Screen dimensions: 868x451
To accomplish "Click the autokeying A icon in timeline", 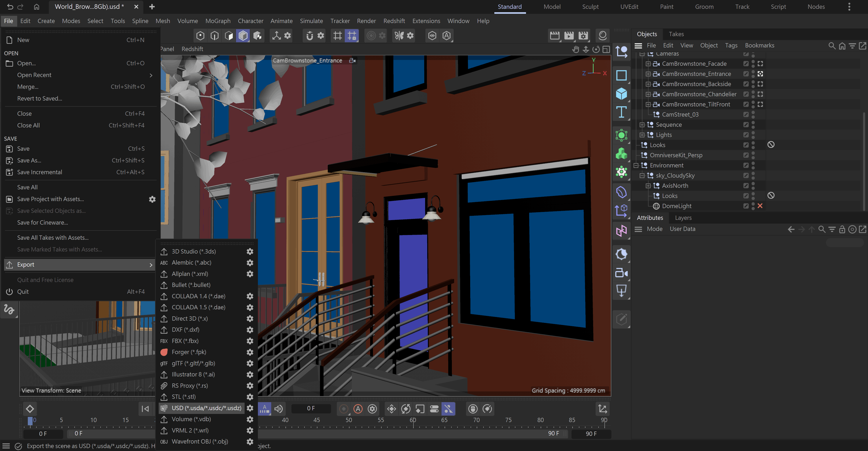I will point(358,409).
